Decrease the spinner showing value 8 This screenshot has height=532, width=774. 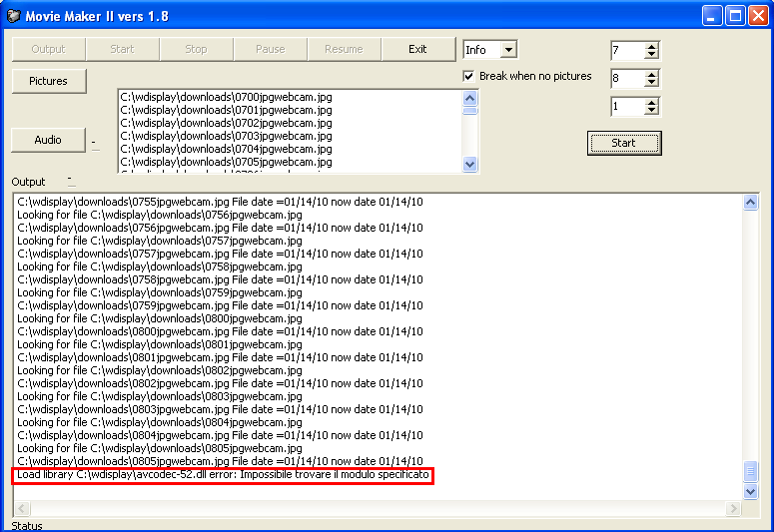(x=651, y=83)
